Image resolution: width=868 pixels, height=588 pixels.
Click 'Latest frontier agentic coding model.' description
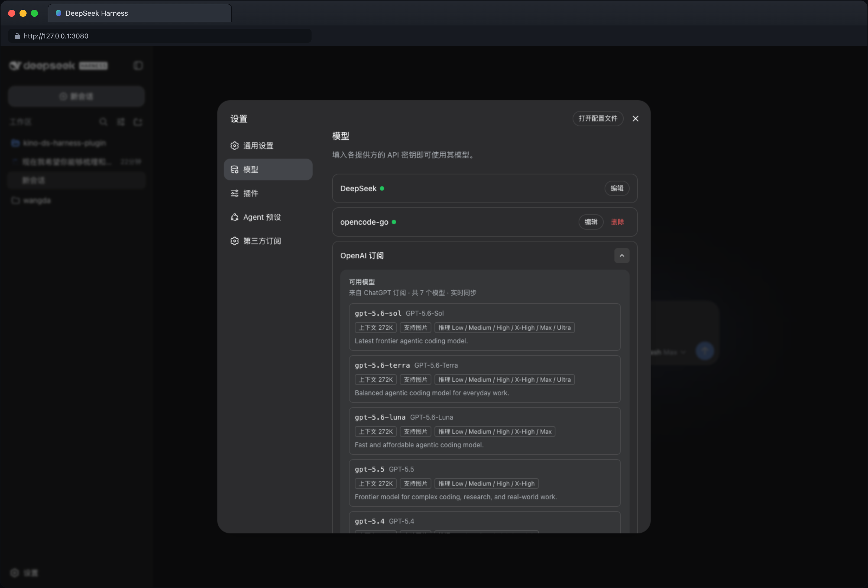[411, 341]
